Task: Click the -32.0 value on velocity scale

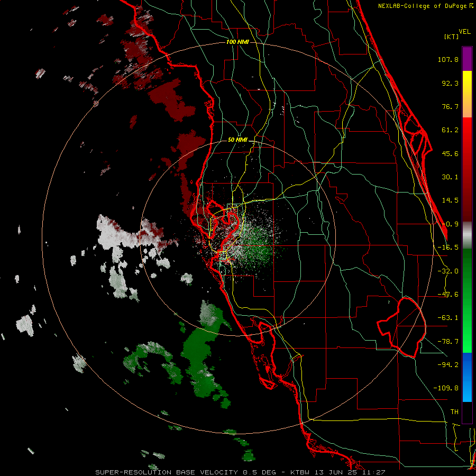Action: [x=448, y=271]
